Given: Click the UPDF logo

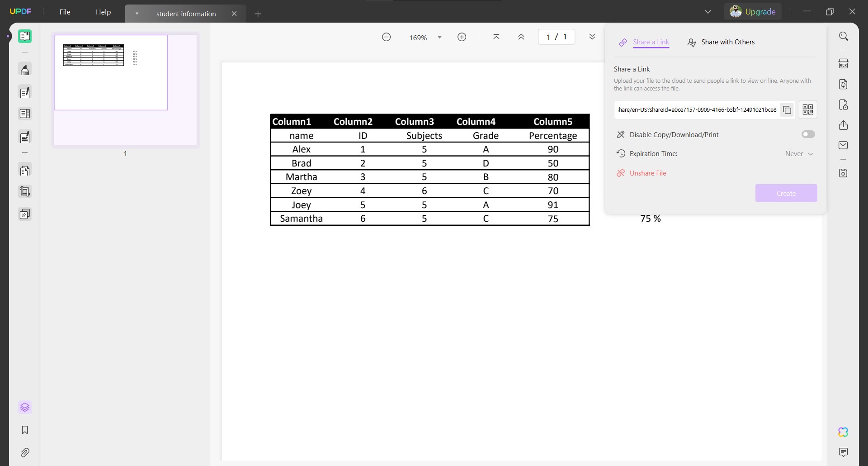Looking at the screenshot, I should pyautogui.click(x=20, y=11).
